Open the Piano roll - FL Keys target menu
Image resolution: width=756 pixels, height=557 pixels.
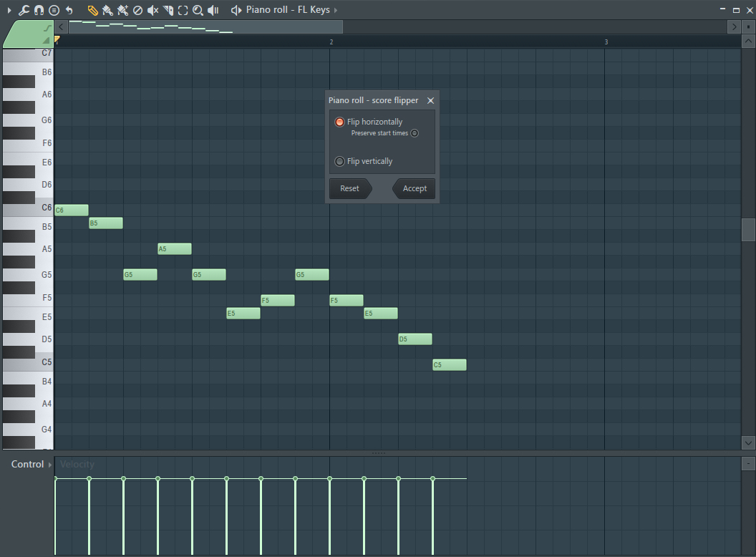pyautogui.click(x=288, y=9)
